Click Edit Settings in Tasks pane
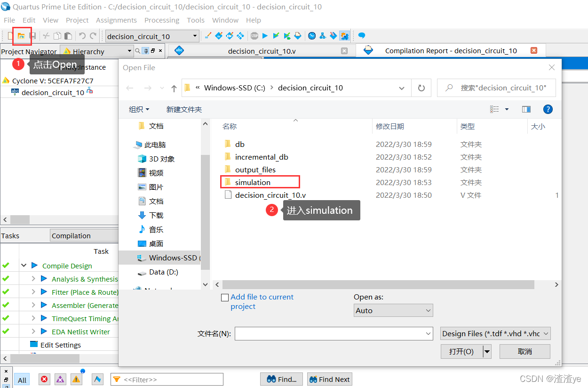The image size is (588, 388). (61, 345)
